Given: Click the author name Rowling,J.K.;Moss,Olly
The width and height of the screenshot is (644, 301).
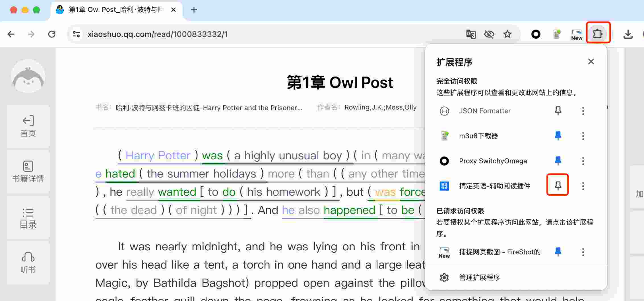Looking at the screenshot, I should click(380, 107).
